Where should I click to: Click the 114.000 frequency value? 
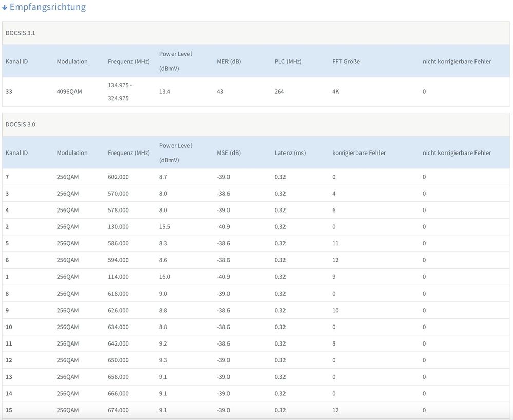pos(118,277)
